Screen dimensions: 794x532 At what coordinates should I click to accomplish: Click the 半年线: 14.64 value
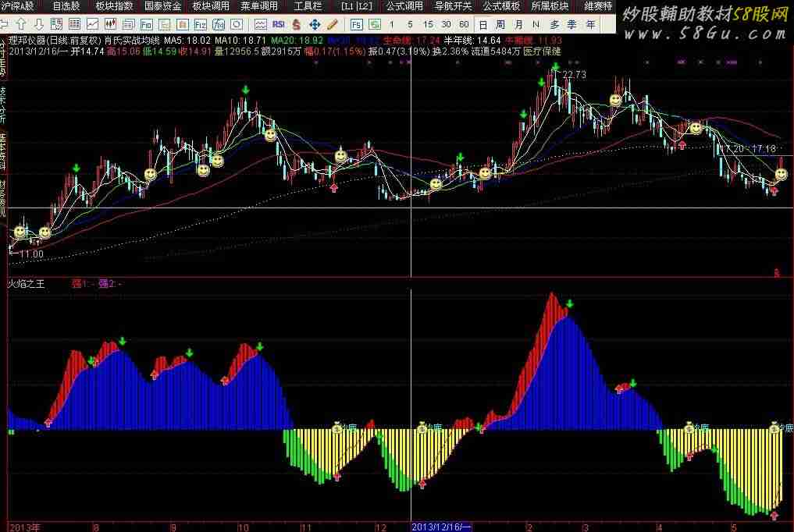tap(472, 40)
